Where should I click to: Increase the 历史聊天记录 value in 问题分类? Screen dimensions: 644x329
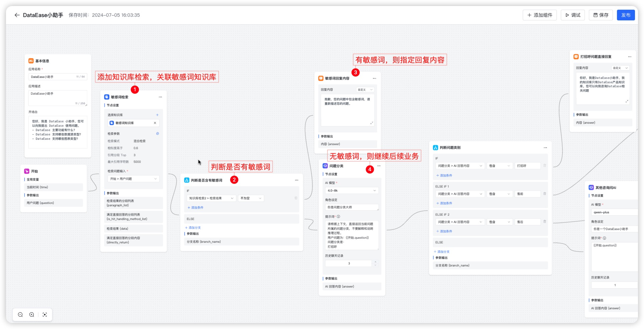pyautogui.click(x=375, y=262)
